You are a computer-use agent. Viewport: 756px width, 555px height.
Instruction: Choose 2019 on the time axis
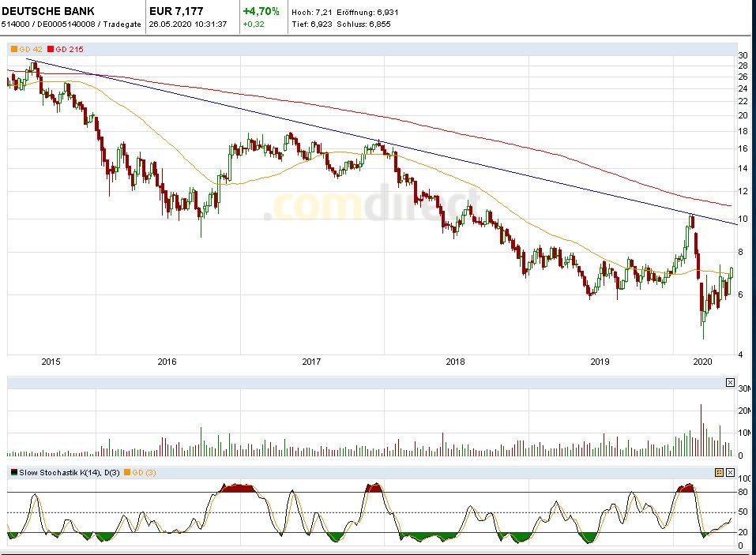[600, 362]
